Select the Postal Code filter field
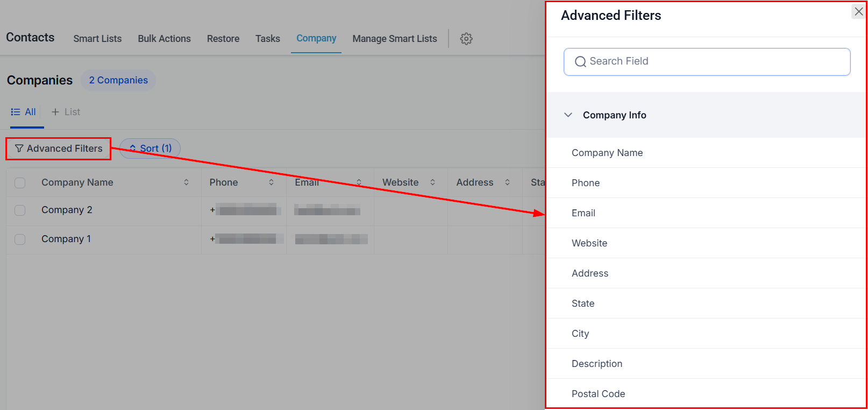 [x=598, y=394]
